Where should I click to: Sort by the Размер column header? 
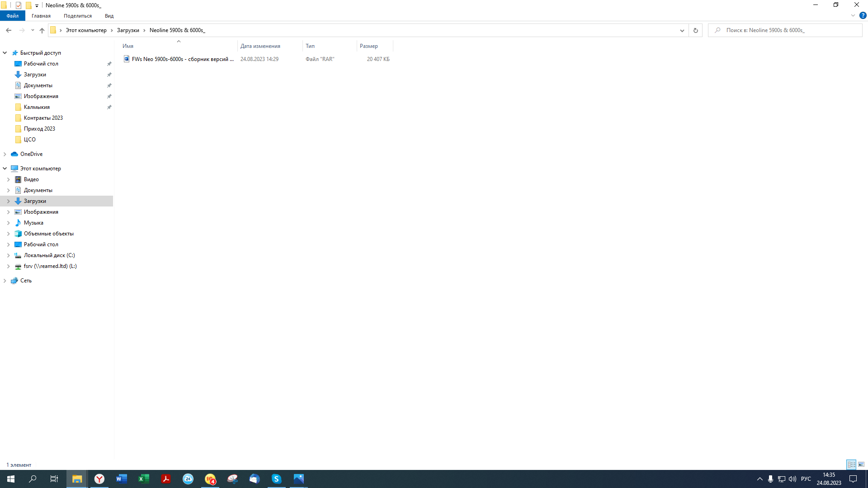click(369, 46)
